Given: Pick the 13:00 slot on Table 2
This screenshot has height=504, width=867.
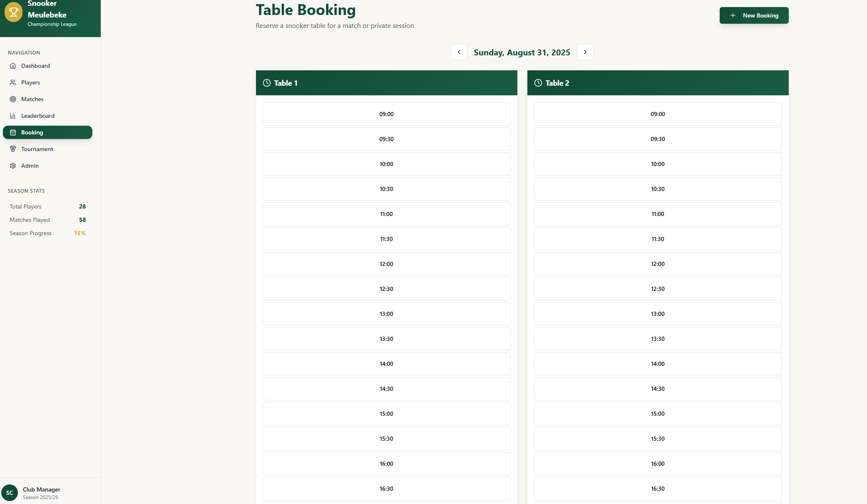Looking at the screenshot, I should [658, 314].
